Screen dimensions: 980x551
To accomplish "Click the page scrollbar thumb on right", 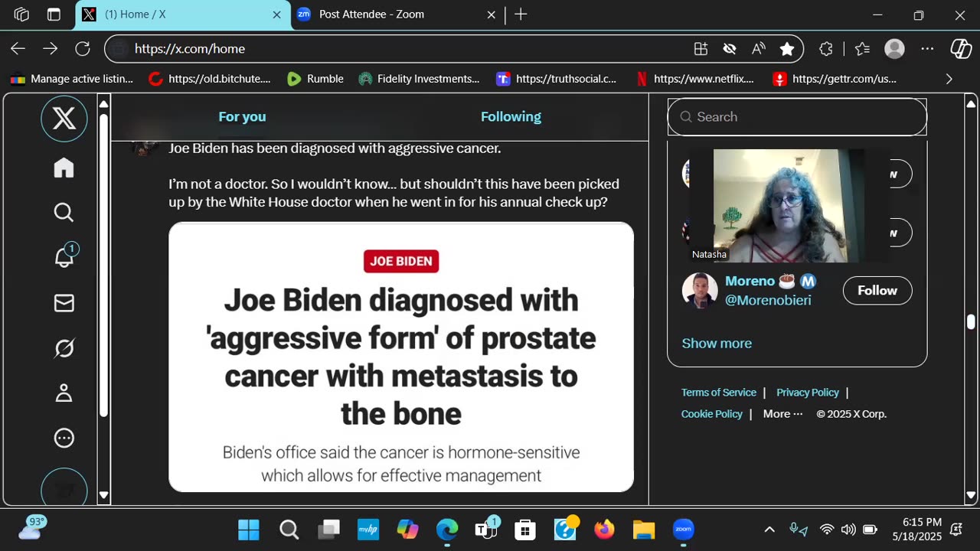I will pos(971,322).
